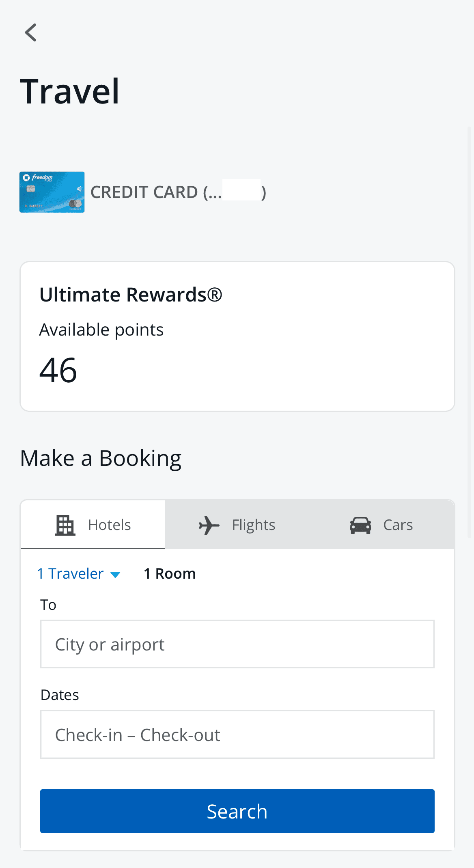Select the Hotels building icon
The width and height of the screenshot is (474, 868).
(x=65, y=524)
